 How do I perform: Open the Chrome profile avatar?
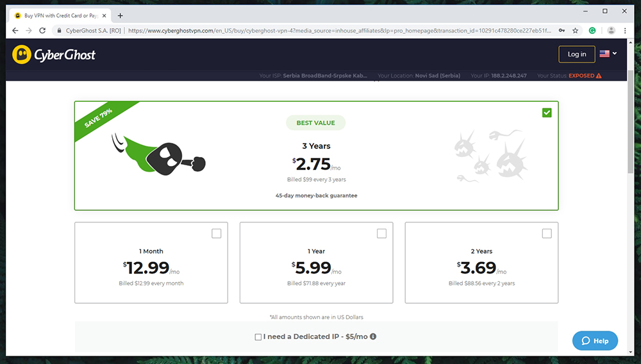click(x=611, y=30)
